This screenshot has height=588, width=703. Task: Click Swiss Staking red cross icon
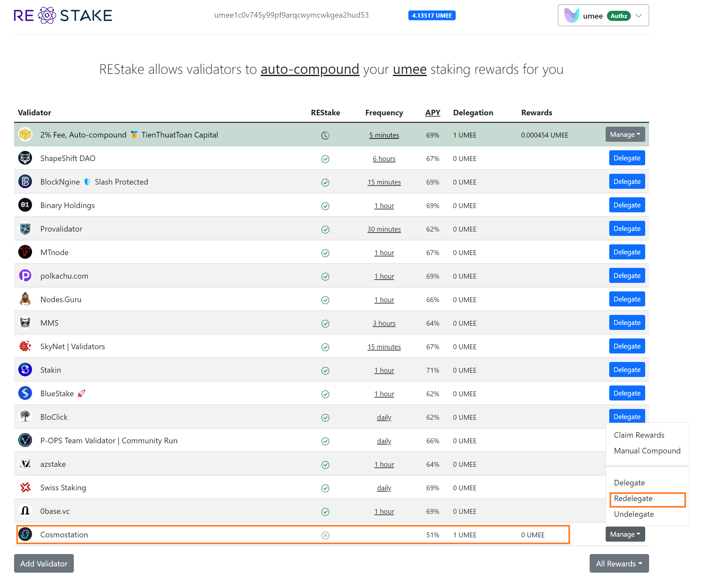(x=25, y=488)
